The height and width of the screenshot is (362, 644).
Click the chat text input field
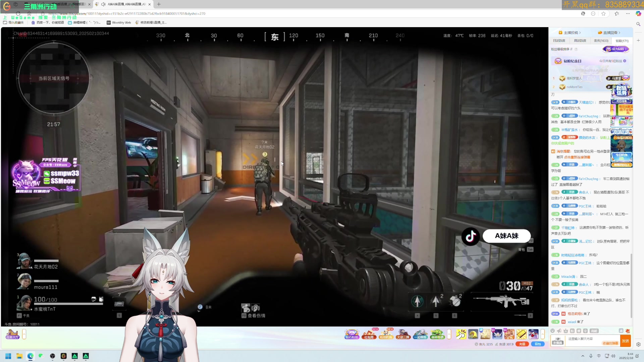pyautogui.click(x=592, y=341)
